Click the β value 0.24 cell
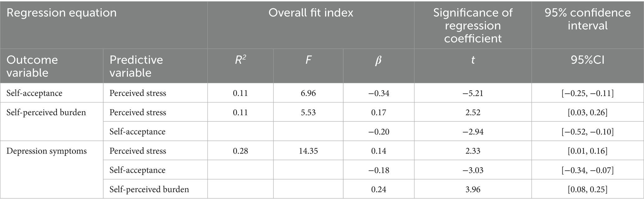The image size is (644, 204). pos(378,189)
